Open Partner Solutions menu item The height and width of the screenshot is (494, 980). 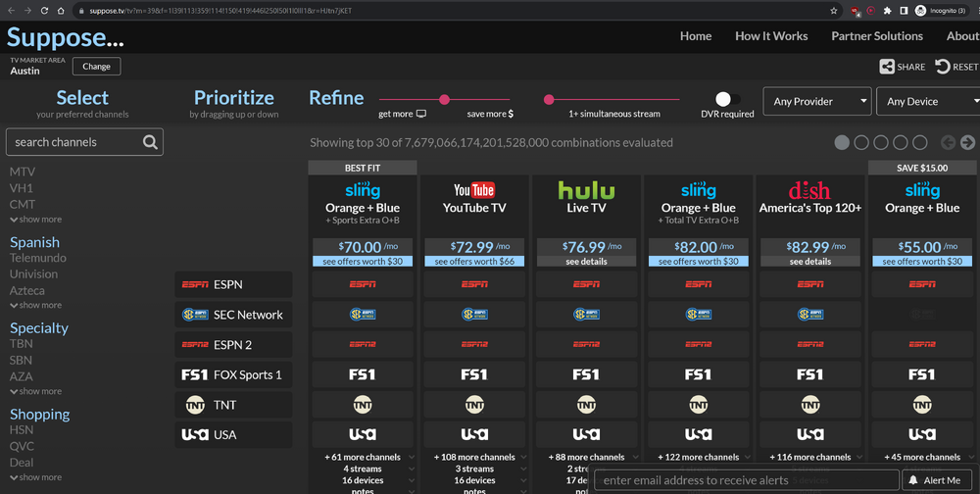877,36
